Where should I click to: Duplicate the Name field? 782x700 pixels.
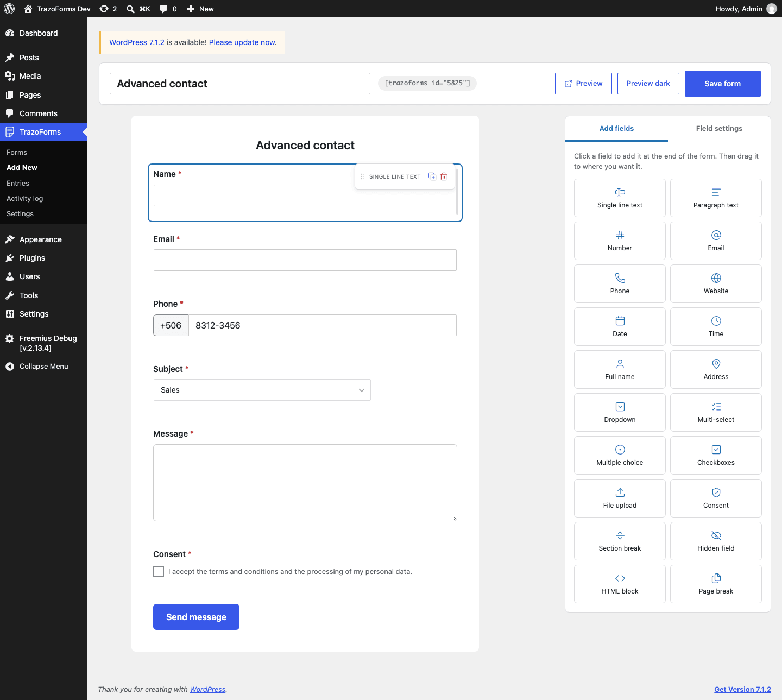[432, 176]
